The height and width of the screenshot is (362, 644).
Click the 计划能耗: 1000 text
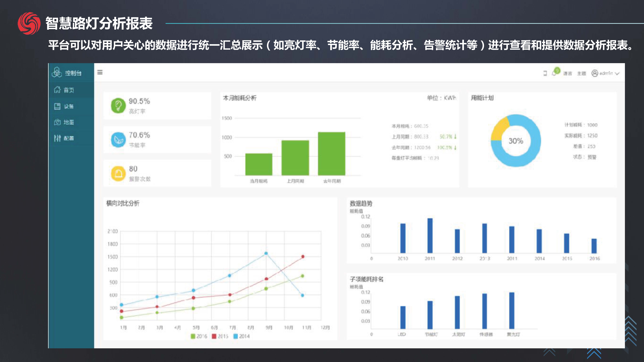coord(581,125)
